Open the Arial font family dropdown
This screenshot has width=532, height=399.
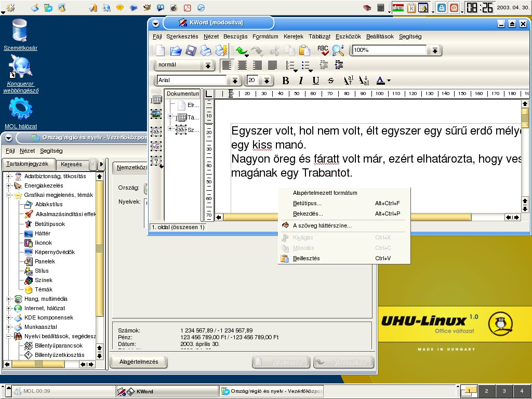(235, 81)
